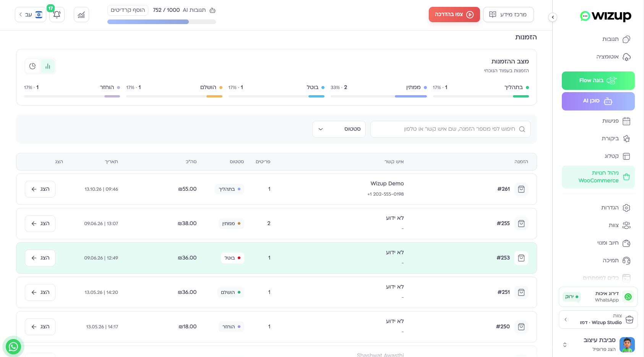Open קטלוג in sidebar

(598, 156)
